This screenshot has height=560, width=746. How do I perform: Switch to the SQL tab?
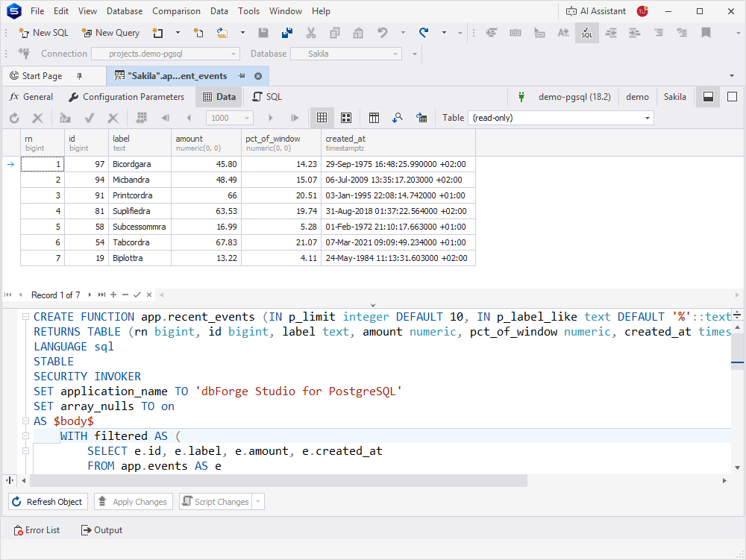point(267,97)
